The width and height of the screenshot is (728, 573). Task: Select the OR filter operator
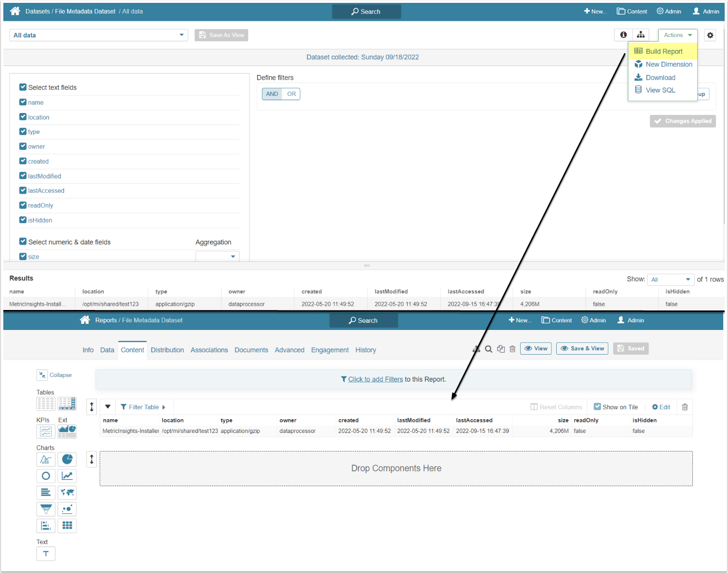291,94
